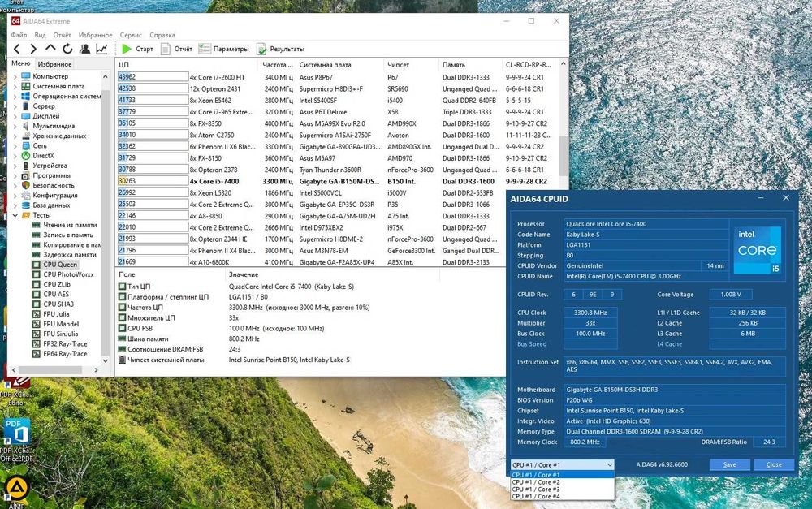Select Чтение из памяти test
The image size is (812, 509).
[70, 225]
